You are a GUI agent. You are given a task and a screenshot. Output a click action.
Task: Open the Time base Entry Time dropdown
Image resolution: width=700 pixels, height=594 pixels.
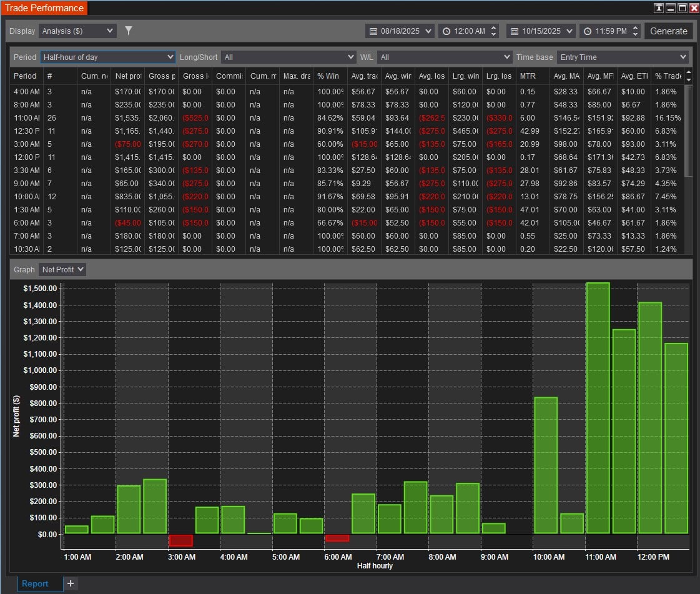pos(623,57)
